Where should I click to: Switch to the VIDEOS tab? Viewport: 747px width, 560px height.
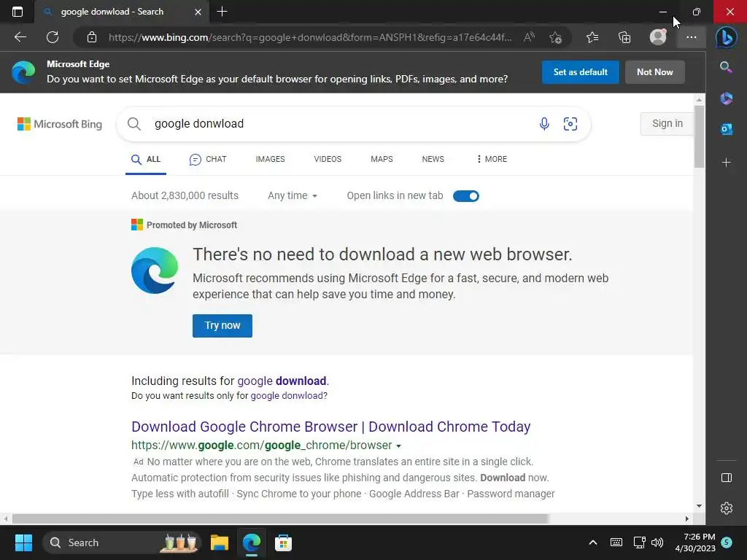(328, 159)
